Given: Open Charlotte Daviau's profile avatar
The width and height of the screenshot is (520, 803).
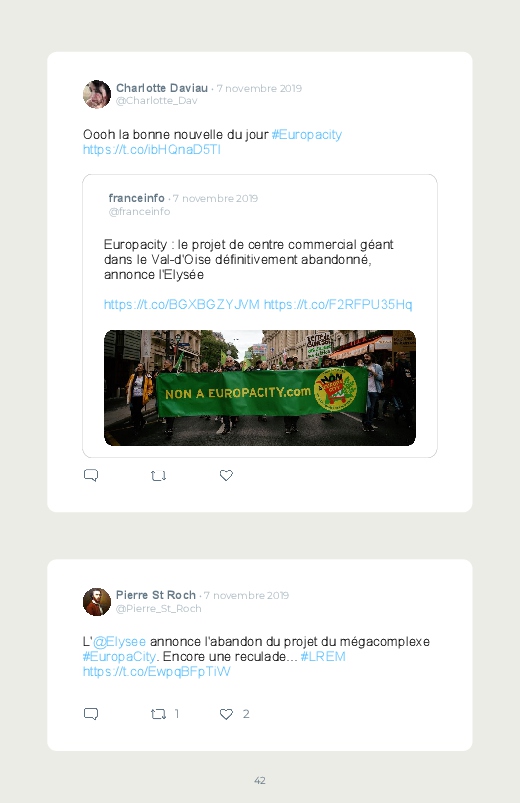Looking at the screenshot, I should click(97, 94).
